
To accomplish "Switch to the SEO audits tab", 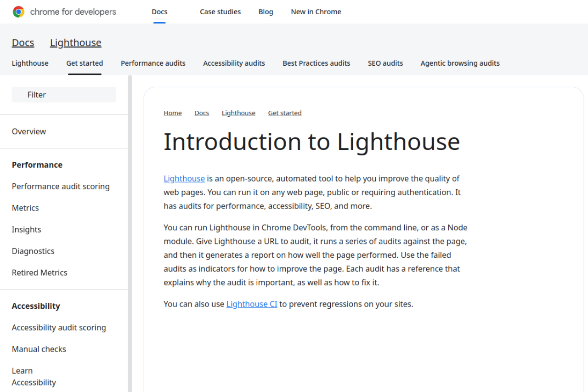I will 385,63.
